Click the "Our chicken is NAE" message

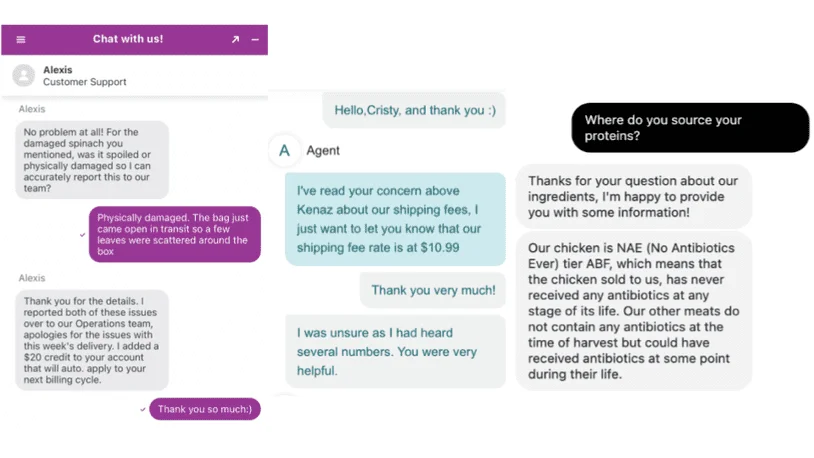633,311
